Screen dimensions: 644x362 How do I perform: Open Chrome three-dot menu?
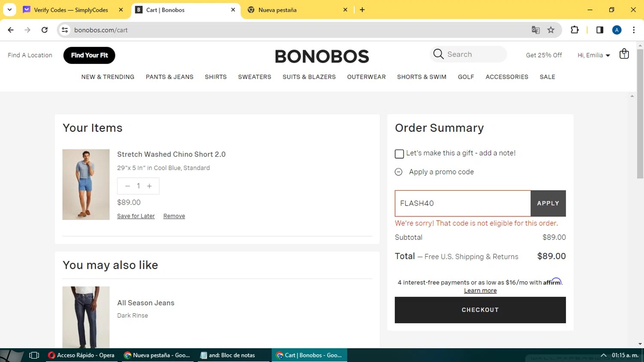click(634, 30)
